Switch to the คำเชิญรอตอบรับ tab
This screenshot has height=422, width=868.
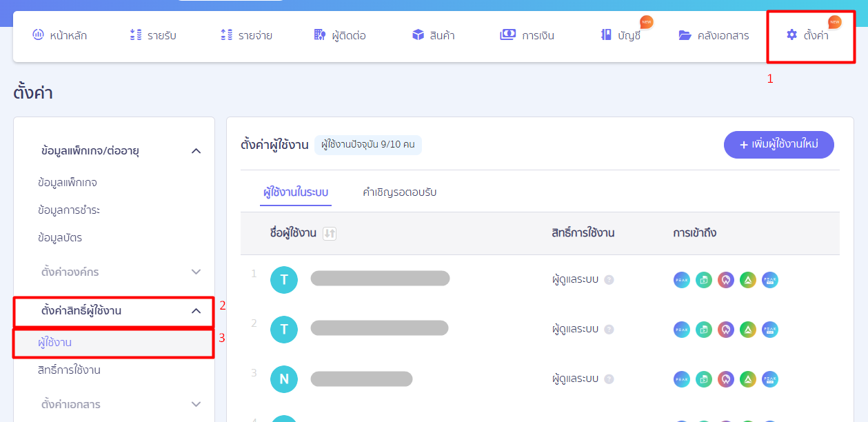[x=399, y=192]
